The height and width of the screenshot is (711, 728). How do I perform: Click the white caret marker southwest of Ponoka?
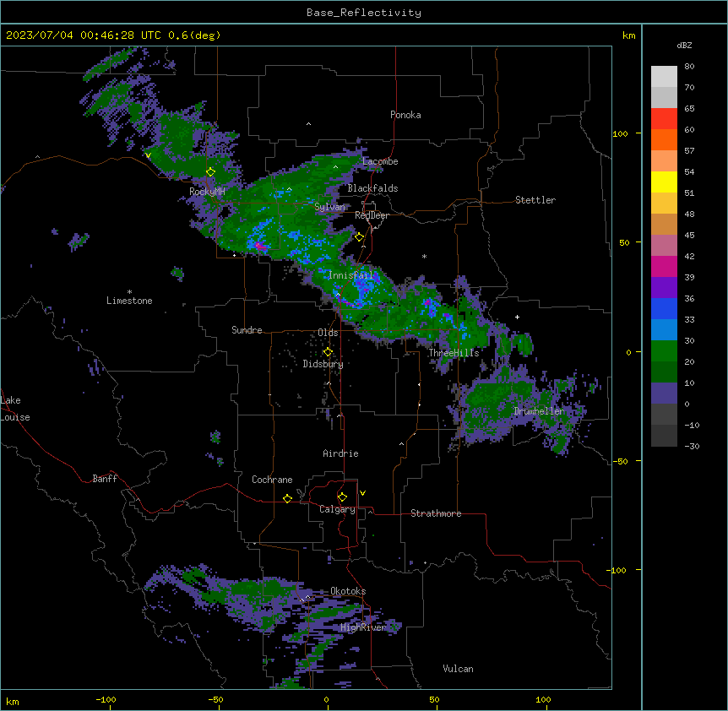tap(308, 124)
